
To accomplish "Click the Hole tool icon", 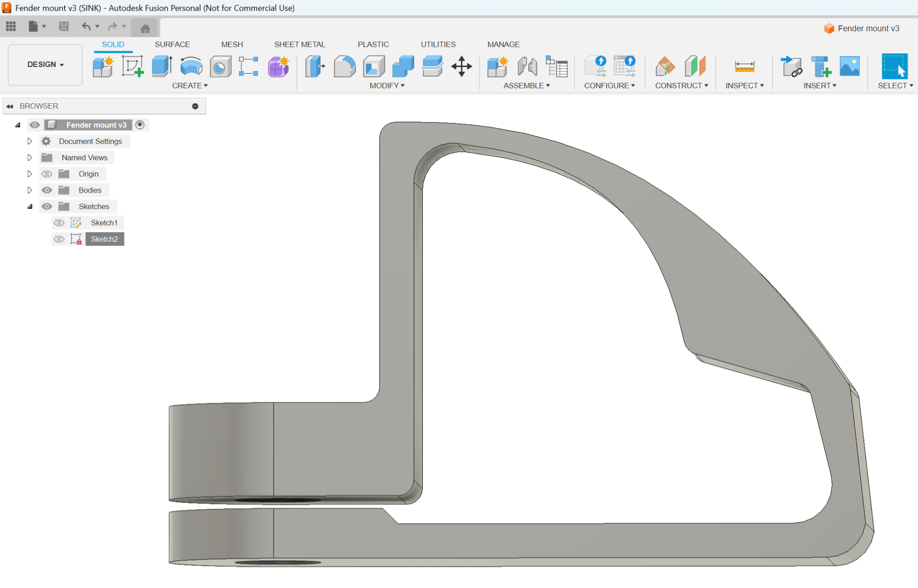I will pyautogui.click(x=220, y=67).
